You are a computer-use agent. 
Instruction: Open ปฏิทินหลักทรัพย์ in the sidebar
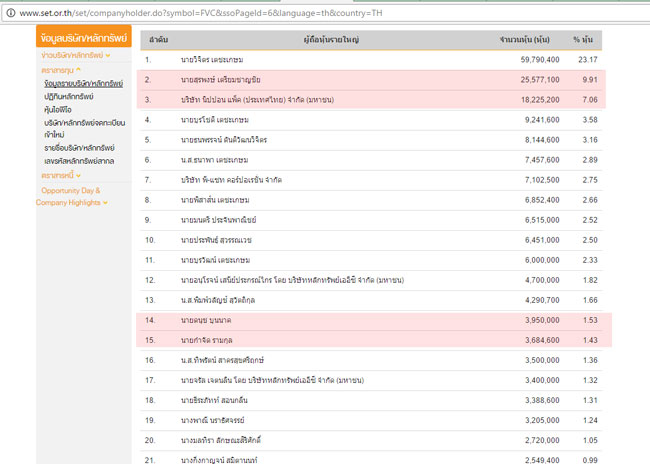[x=62, y=96]
